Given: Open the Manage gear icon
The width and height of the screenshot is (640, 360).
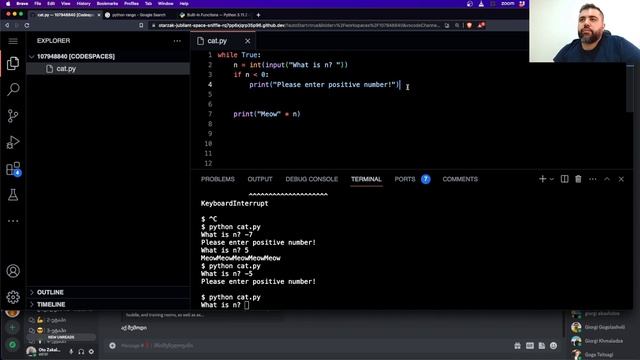Looking at the screenshot, I should (x=13, y=297).
